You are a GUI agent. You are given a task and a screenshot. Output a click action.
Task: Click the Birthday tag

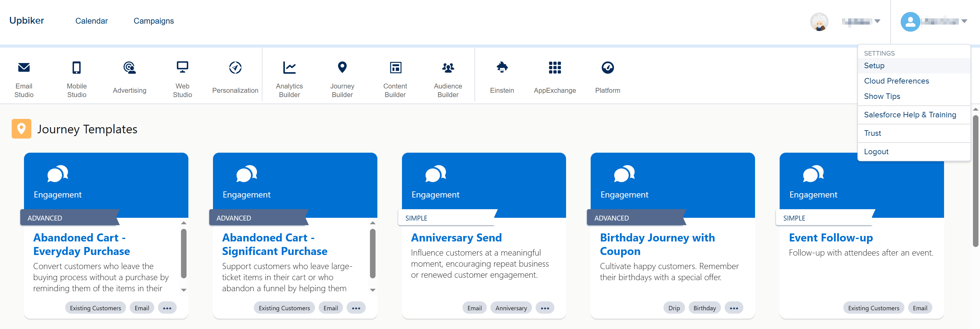coord(705,308)
